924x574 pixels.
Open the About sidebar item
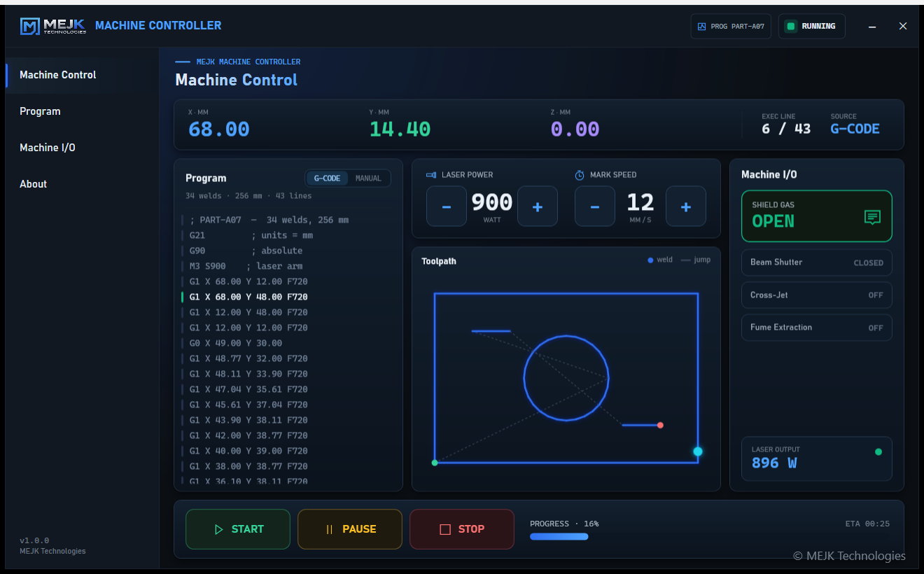pos(83,184)
